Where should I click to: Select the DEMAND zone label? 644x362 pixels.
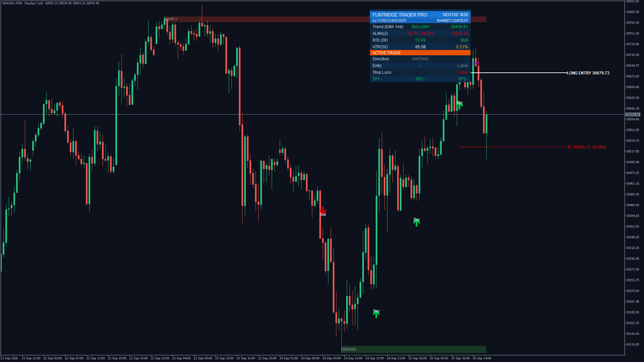[x=348, y=349]
